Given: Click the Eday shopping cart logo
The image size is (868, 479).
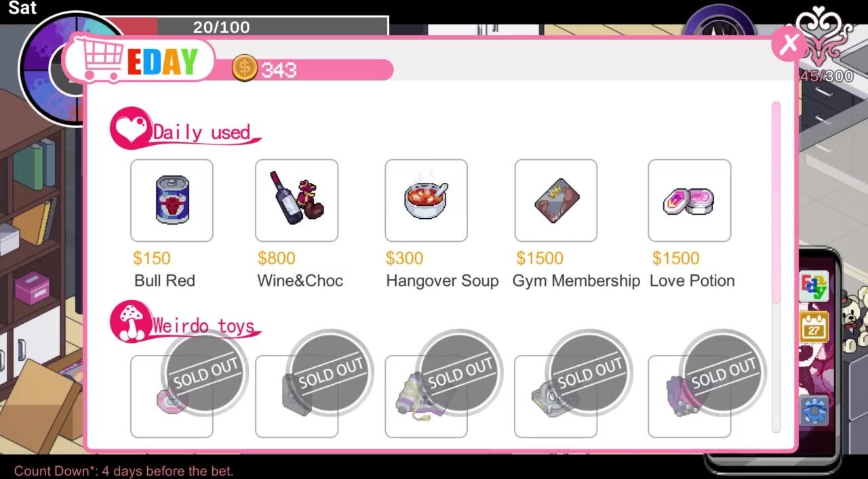Looking at the screenshot, I should 139,60.
